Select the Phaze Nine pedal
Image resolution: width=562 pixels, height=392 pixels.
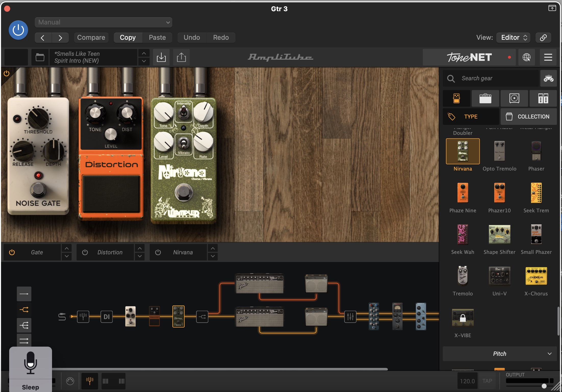[463, 193]
